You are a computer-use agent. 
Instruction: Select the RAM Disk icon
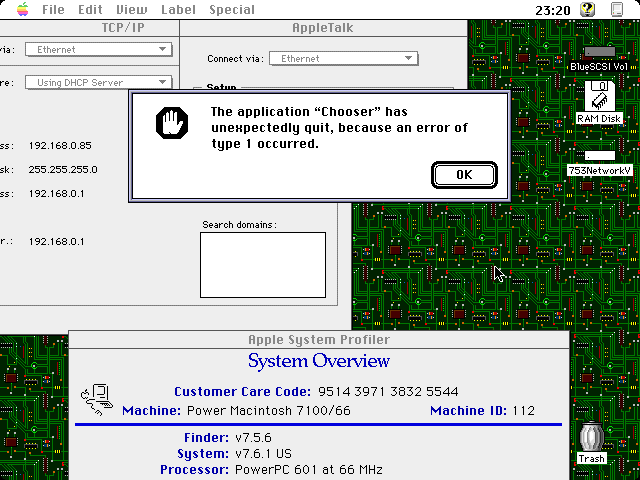click(599, 96)
